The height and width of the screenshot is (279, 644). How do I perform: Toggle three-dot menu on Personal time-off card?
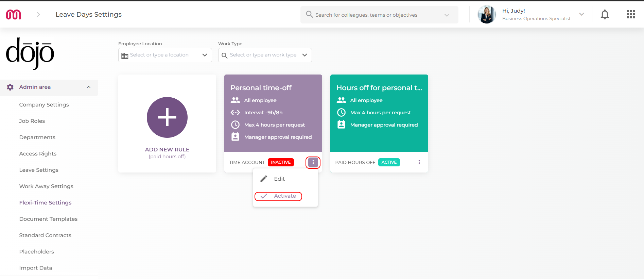point(313,162)
